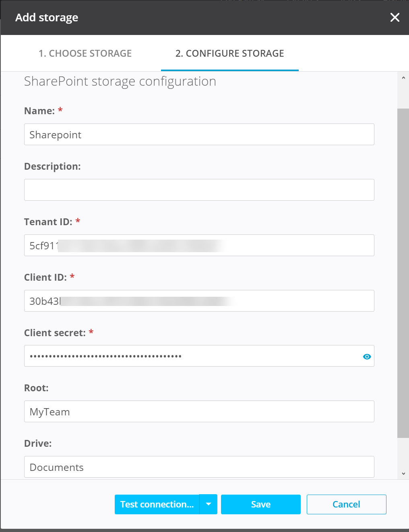Viewport: 409px width, 532px height.
Task: Cancel the storage configuration
Action: pos(346,504)
